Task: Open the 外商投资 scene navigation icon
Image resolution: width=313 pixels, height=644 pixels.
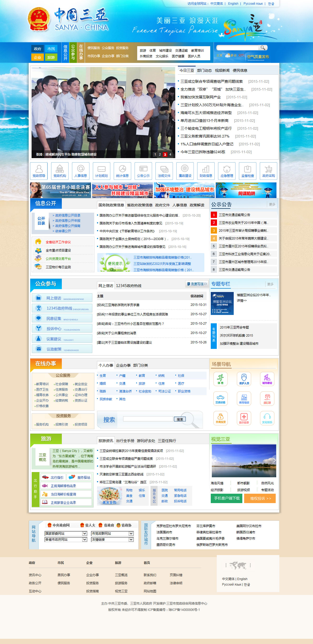Action: pos(220,418)
